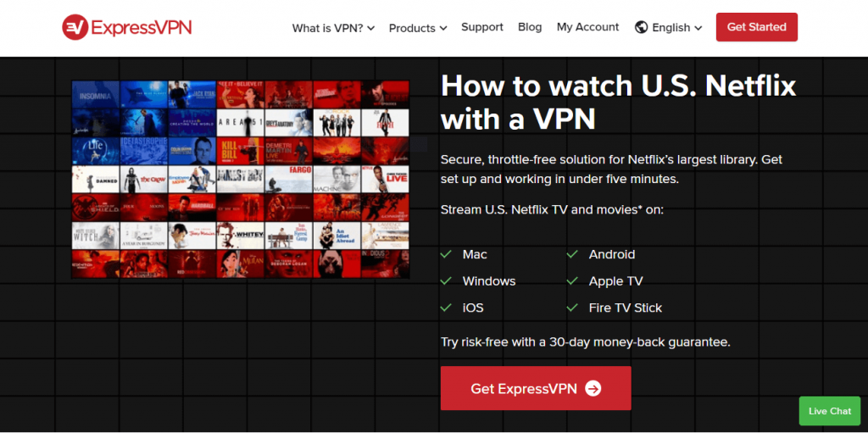Select the Damned poster
Image resolution: width=868 pixels, height=433 pixels.
click(x=95, y=179)
